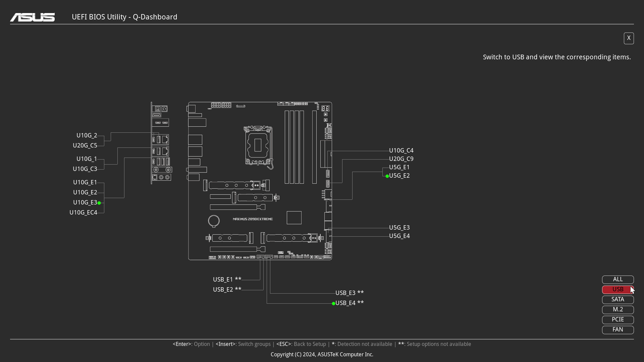Click the ASUSTeK copyright line
The height and width of the screenshot is (362, 644).
point(322,355)
